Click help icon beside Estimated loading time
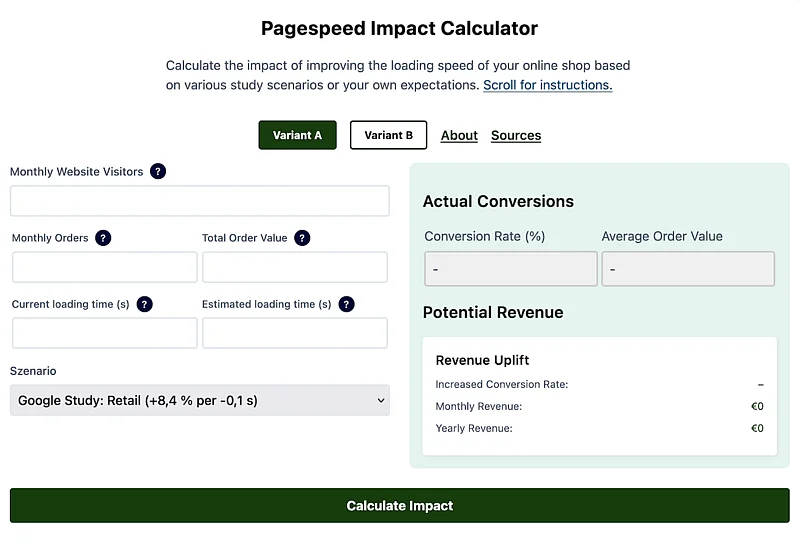 (x=346, y=304)
